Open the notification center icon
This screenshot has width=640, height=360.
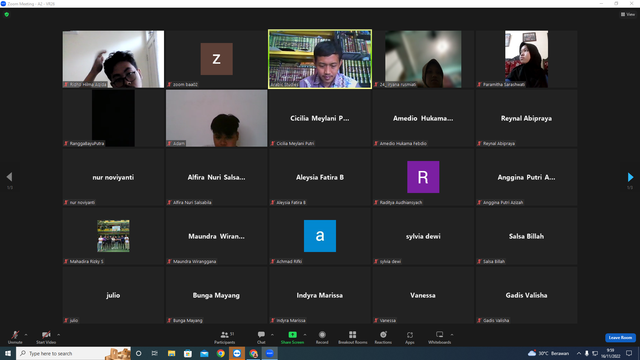click(629, 353)
